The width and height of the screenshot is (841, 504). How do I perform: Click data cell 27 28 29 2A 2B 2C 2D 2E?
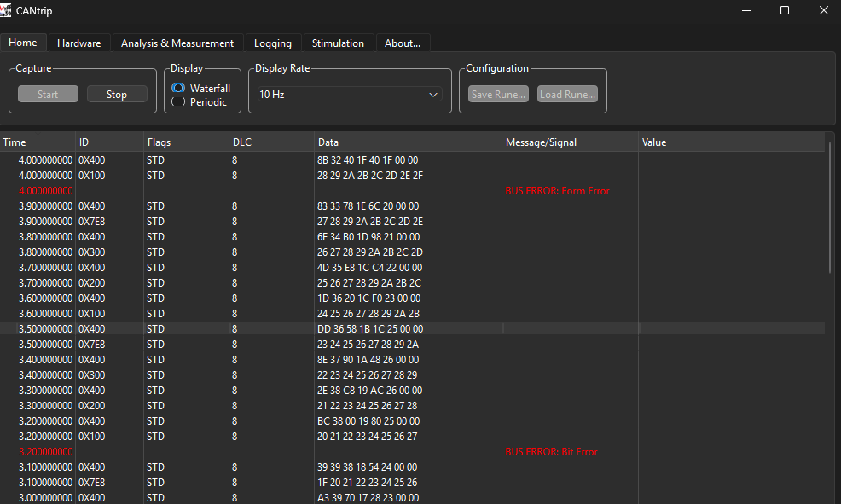pos(370,222)
